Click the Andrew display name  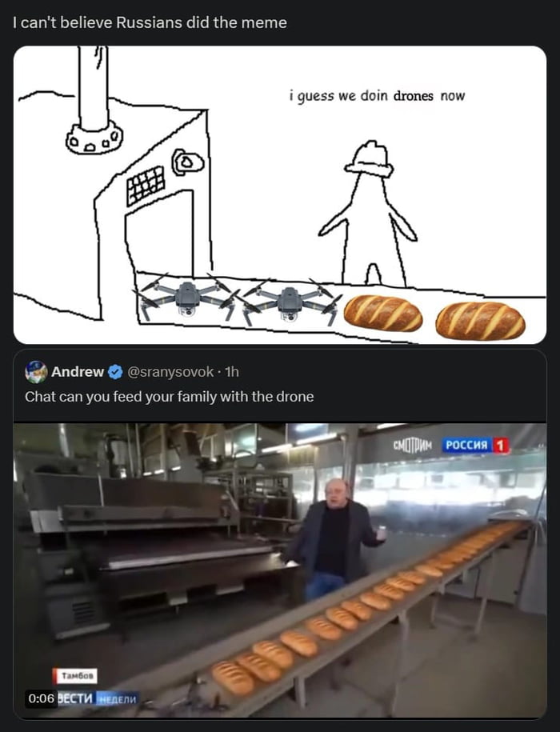(78, 372)
